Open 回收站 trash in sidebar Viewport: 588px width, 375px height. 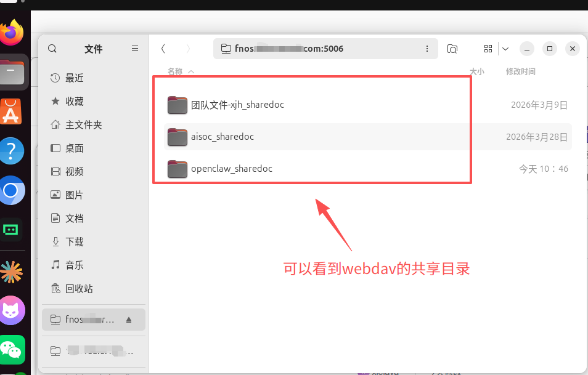93,288
